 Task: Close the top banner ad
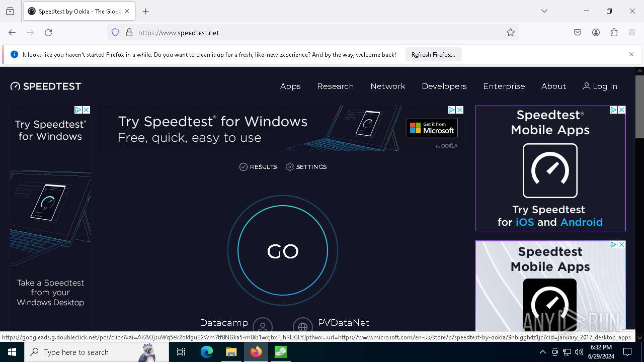459,110
